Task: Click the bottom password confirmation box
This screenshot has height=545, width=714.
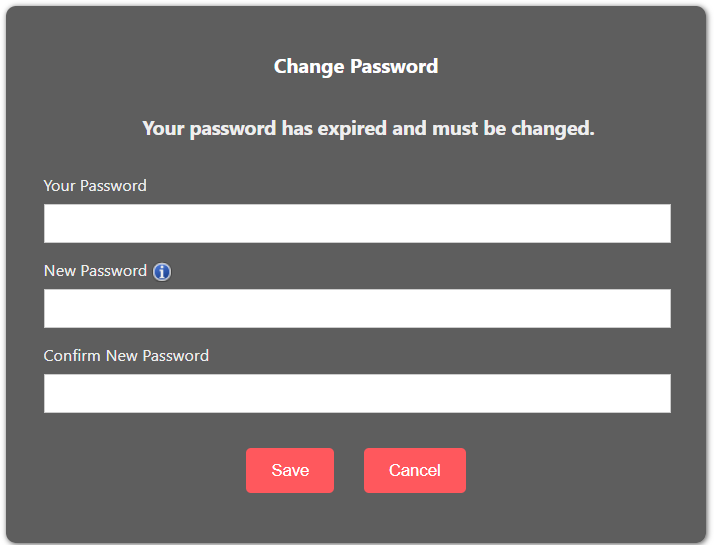Action: click(x=357, y=393)
